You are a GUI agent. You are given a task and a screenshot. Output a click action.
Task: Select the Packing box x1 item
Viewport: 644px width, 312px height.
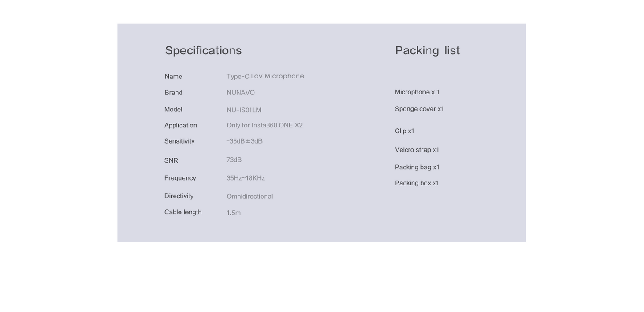tap(417, 183)
